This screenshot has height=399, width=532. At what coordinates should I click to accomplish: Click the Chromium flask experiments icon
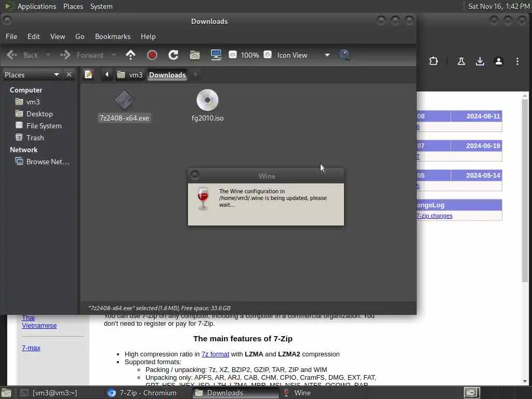[461, 61]
